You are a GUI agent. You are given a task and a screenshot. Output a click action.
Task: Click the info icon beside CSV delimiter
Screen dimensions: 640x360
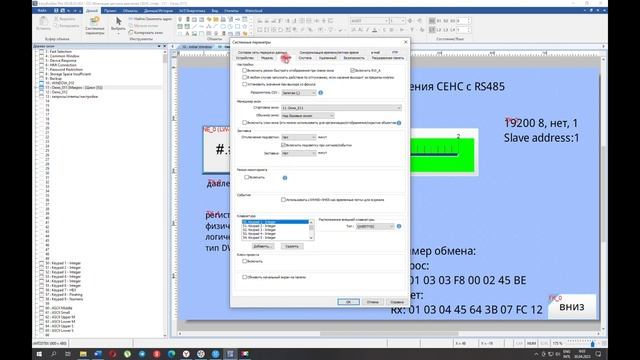pos(320,93)
